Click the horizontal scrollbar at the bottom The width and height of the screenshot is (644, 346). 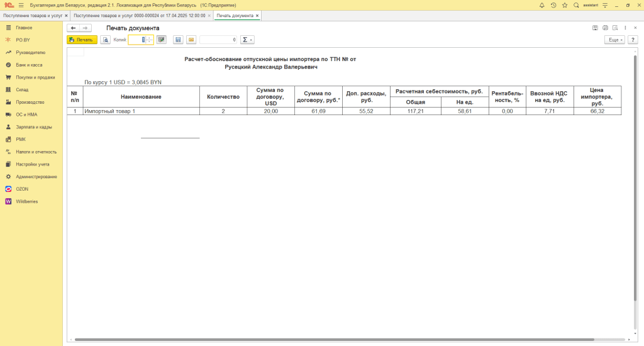(x=335, y=340)
